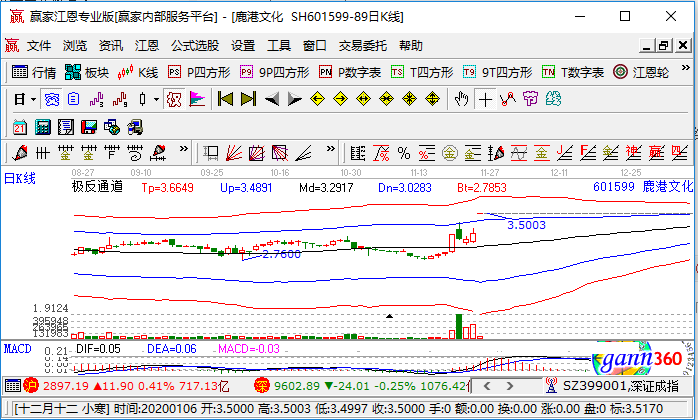Click the candlestick chart type icon
Screen dimensions: 698x420
click(x=142, y=99)
